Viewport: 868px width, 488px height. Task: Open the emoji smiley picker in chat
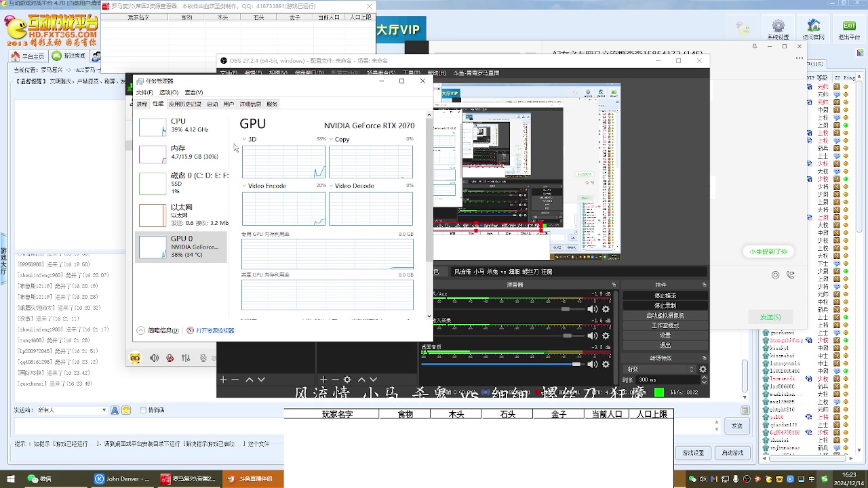click(125, 410)
